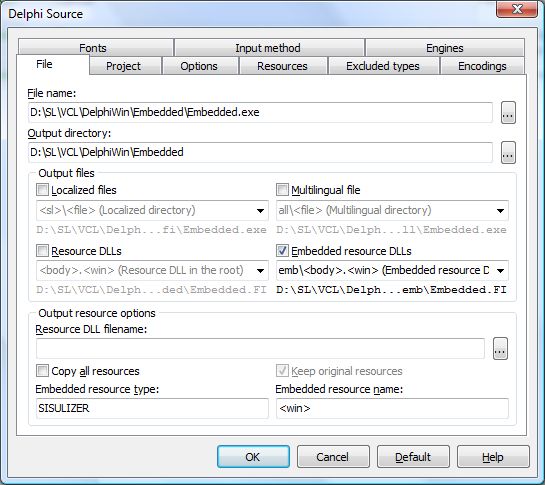The width and height of the screenshot is (545, 485).
Task: Click the Embedded resource type field
Action: [x=152, y=408]
